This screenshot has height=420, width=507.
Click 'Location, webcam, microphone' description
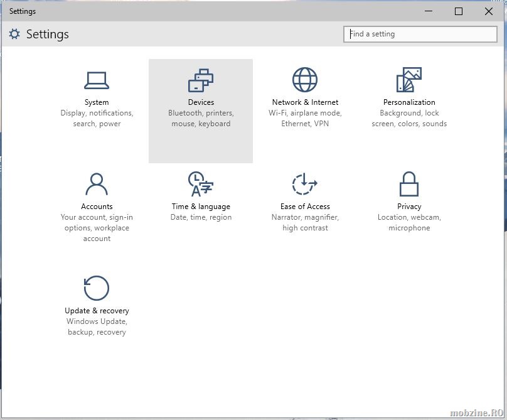(409, 223)
